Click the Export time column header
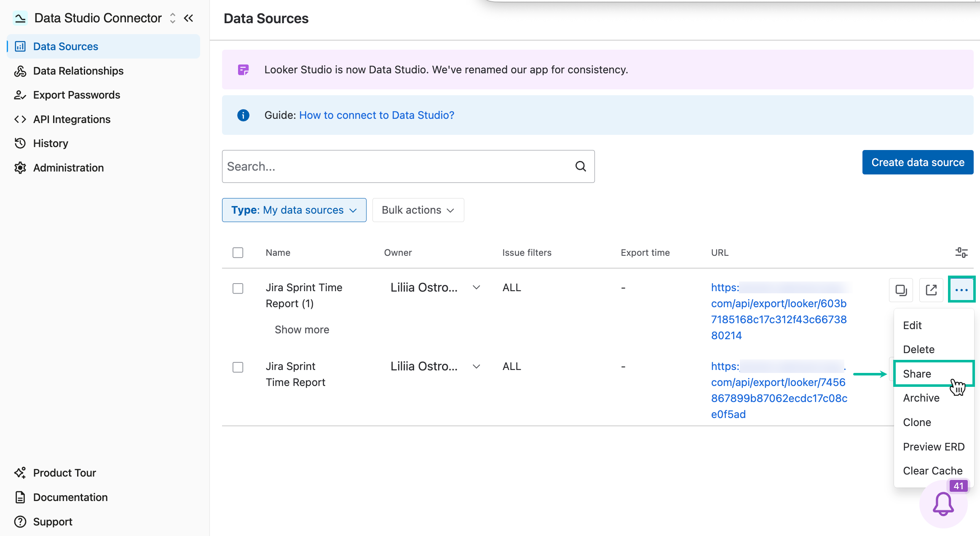980x536 pixels. [645, 252]
